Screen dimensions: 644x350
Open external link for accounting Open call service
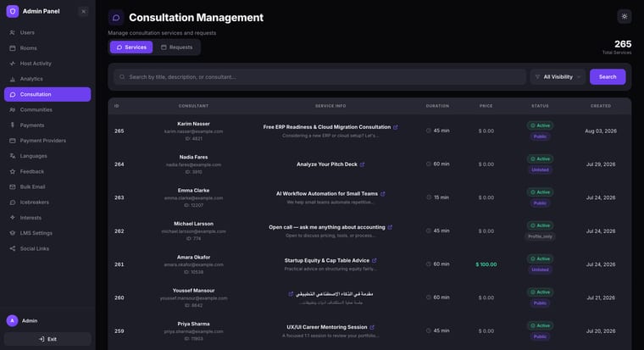pos(390,227)
